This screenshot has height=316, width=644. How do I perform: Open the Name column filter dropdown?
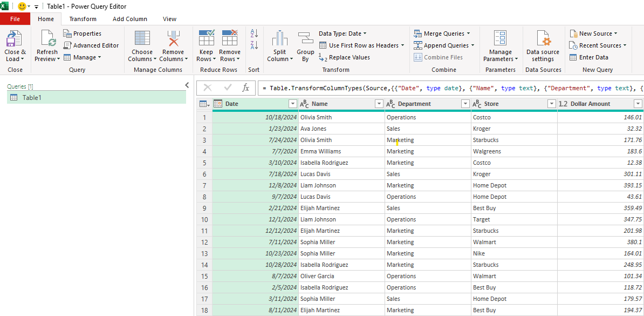click(379, 104)
